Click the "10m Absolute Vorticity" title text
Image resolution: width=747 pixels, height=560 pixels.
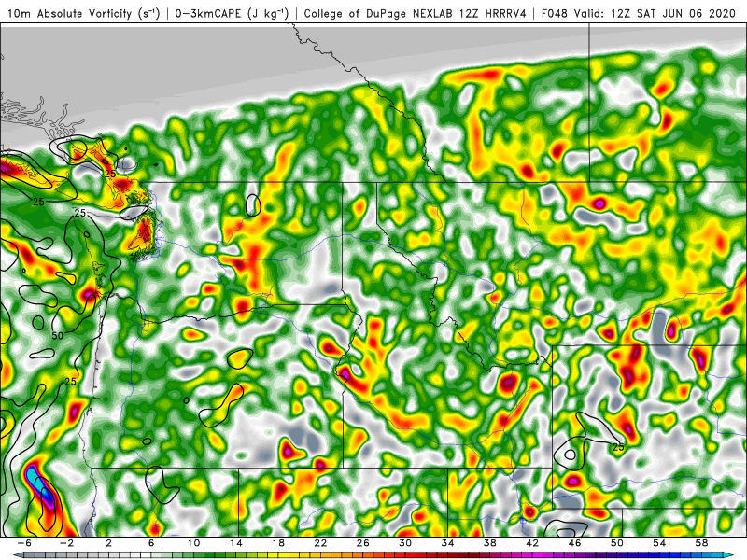[69, 14]
